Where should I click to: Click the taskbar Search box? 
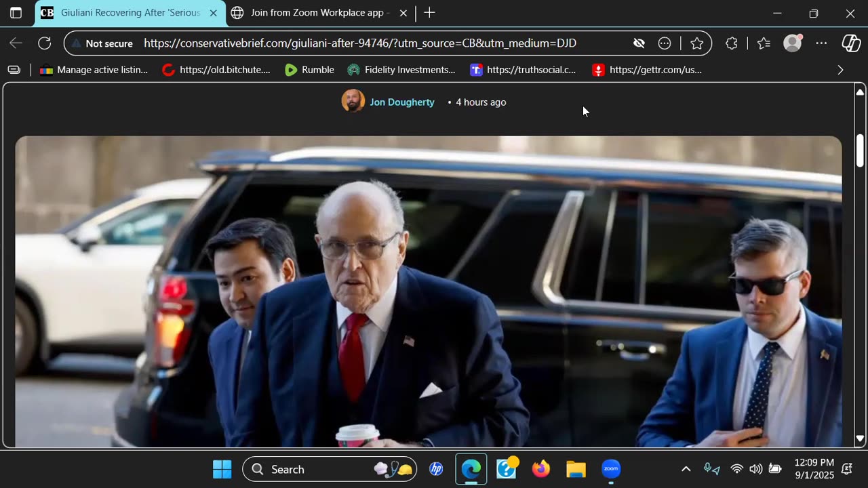point(330,469)
